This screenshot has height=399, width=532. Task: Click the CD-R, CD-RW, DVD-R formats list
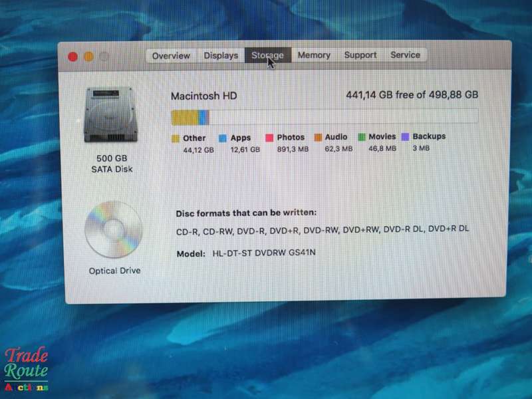[x=323, y=230]
